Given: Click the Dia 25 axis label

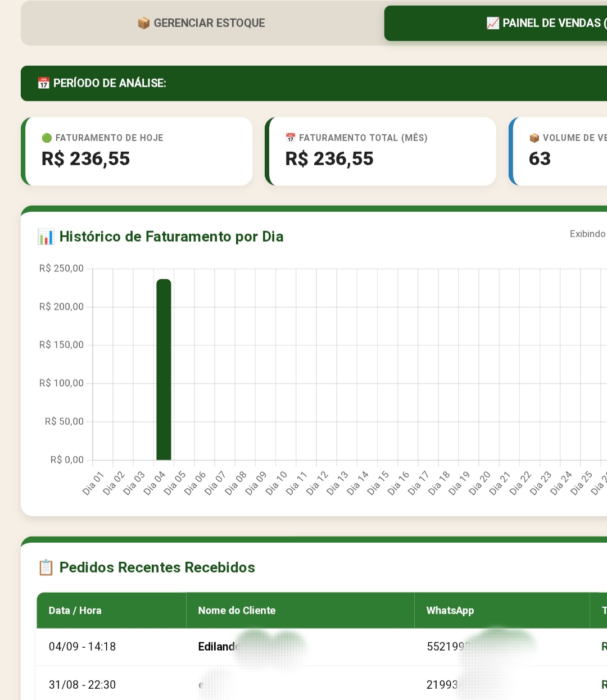Looking at the screenshot, I should (582, 484).
